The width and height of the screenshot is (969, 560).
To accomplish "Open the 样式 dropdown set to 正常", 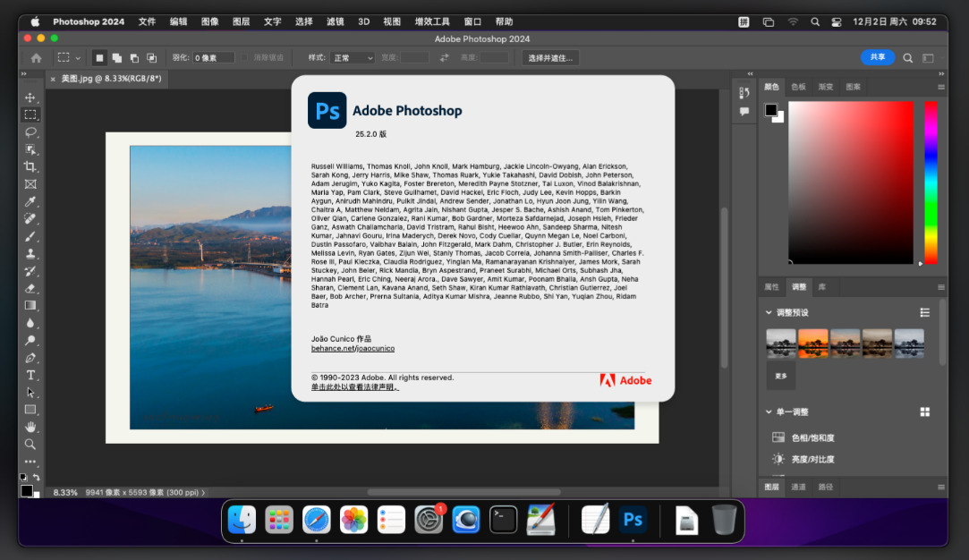I will coord(353,58).
